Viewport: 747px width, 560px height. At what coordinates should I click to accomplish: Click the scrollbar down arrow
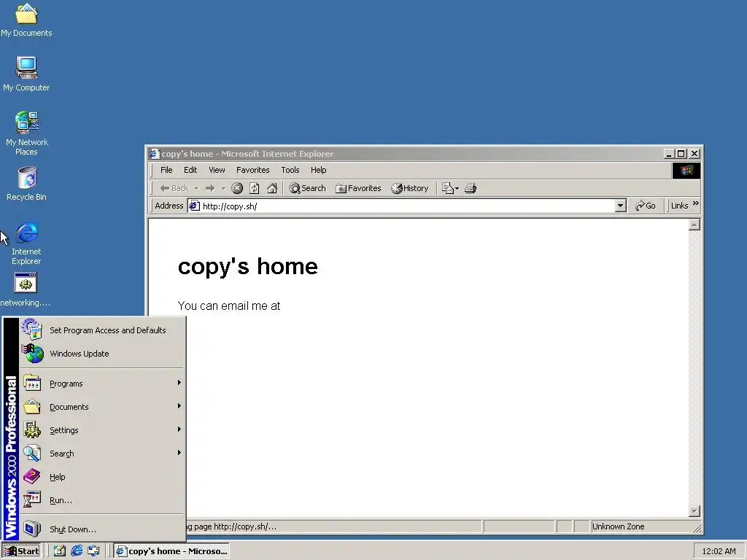click(694, 511)
